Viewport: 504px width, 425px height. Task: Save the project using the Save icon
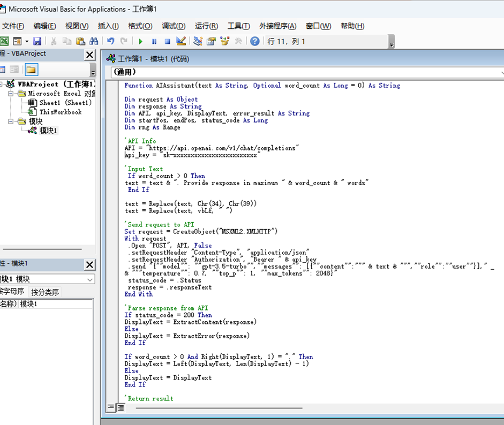(37, 41)
